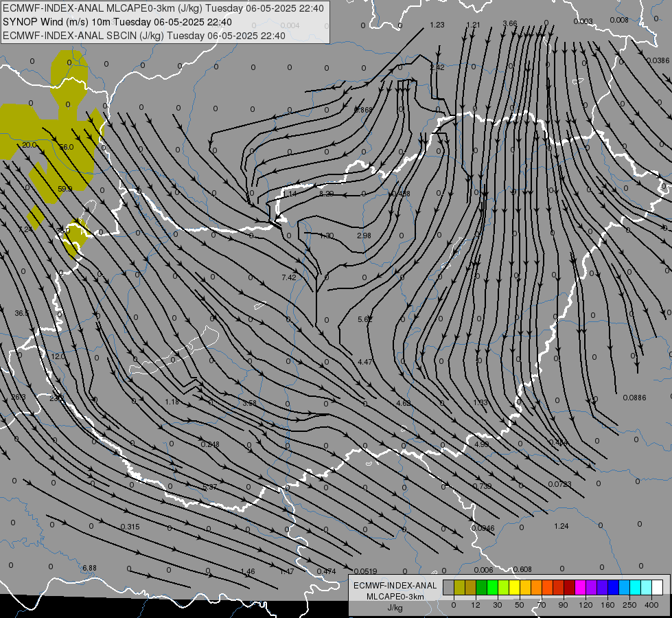
Task: Click the 0.608 value on the map
Action: pos(522,569)
